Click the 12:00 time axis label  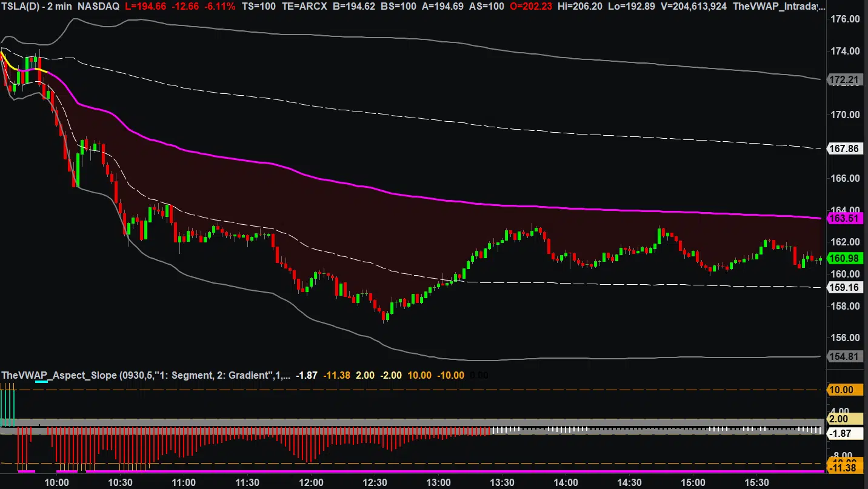[x=311, y=482]
